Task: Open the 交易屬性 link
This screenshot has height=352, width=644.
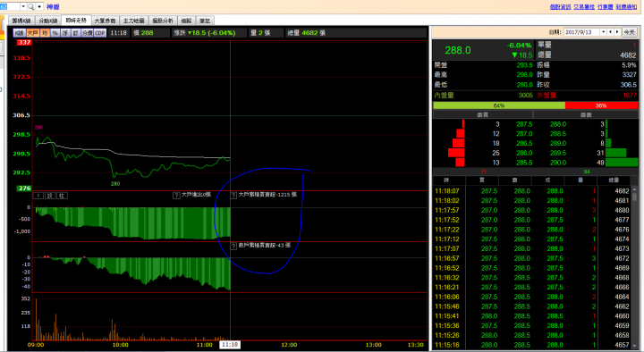Action: (584, 7)
